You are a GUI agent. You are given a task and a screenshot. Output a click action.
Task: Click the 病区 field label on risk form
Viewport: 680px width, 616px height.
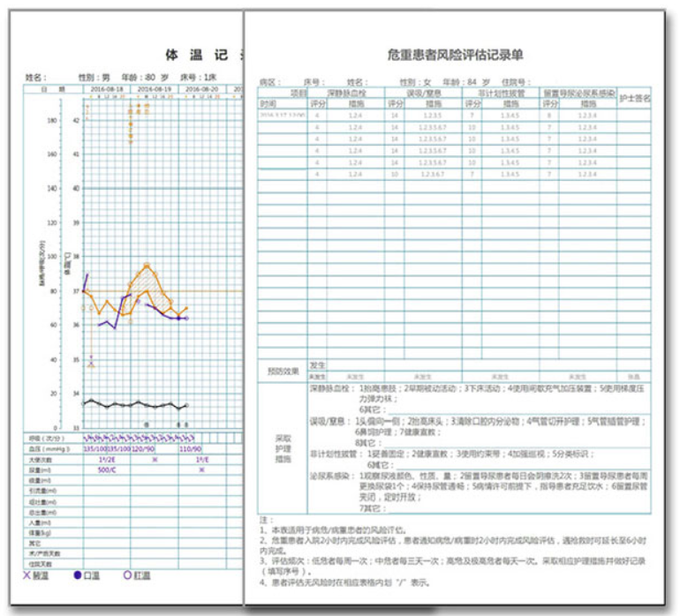click(269, 82)
